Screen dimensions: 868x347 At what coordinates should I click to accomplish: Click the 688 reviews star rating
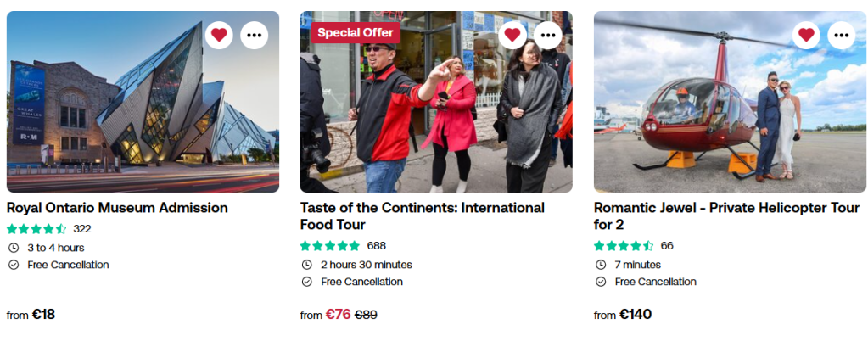point(330,246)
